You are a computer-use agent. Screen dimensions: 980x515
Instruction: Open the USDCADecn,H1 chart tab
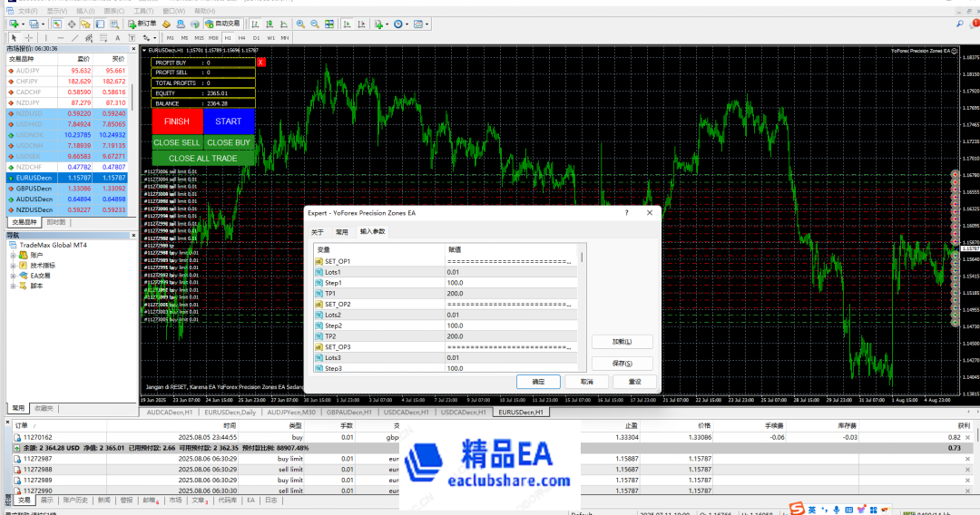coord(463,413)
